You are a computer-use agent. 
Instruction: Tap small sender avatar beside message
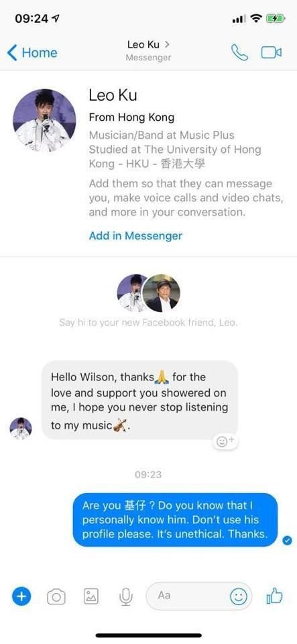click(x=21, y=429)
